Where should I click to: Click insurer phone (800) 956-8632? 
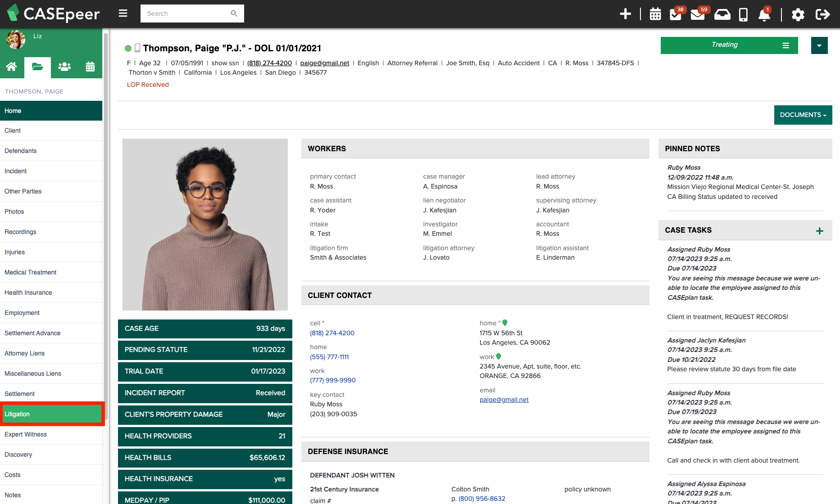(x=481, y=499)
